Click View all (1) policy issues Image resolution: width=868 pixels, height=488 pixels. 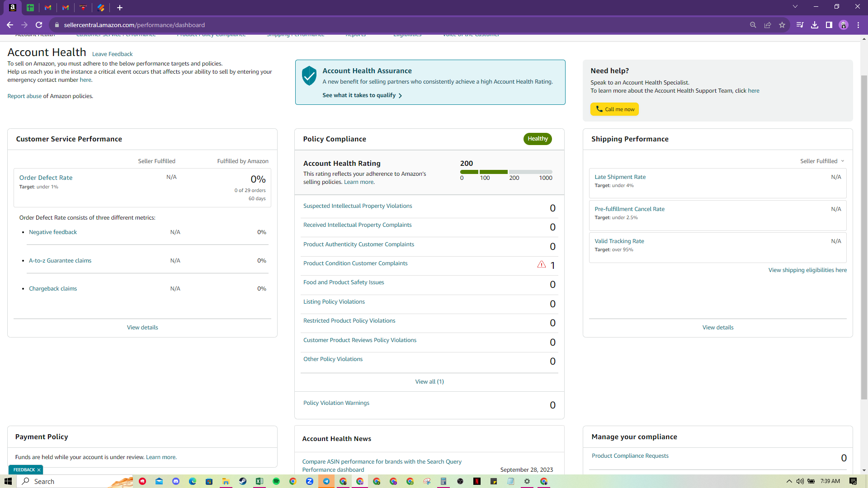pyautogui.click(x=429, y=382)
